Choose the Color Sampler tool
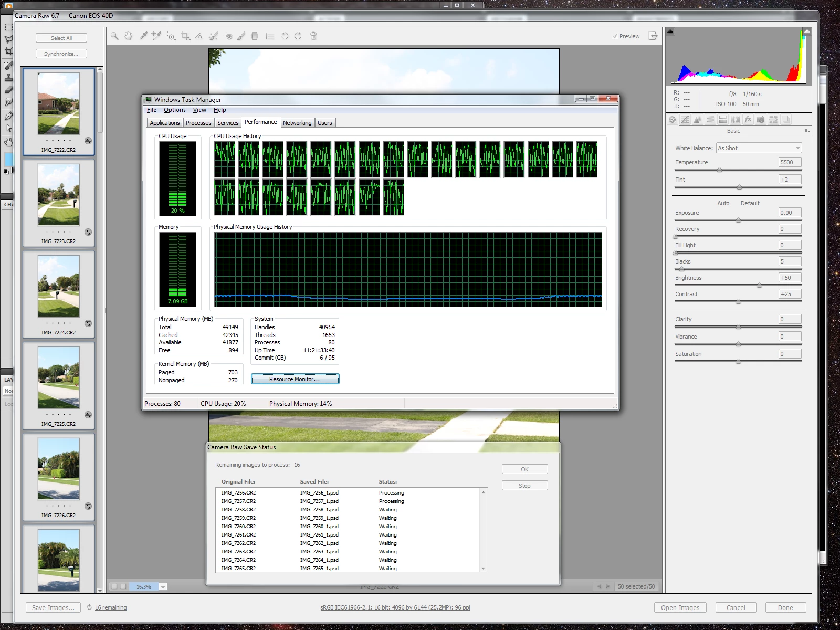The image size is (840, 630). [156, 36]
